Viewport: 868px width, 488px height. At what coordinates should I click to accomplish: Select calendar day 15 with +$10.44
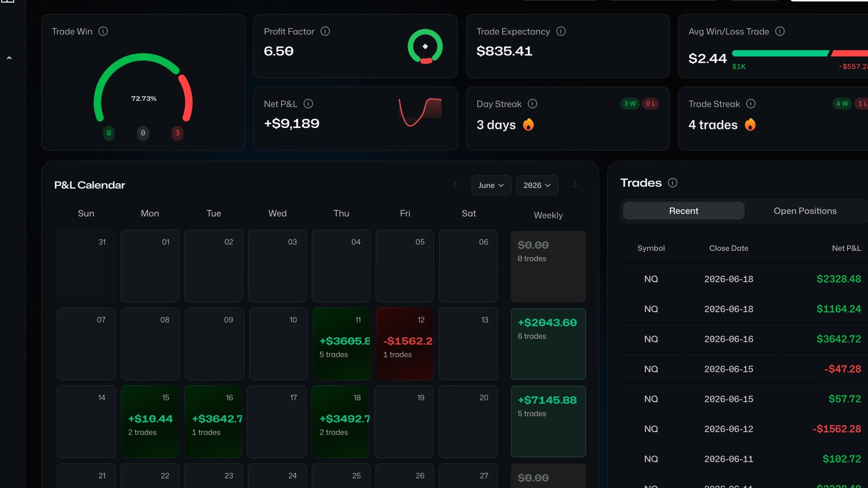[x=150, y=422]
